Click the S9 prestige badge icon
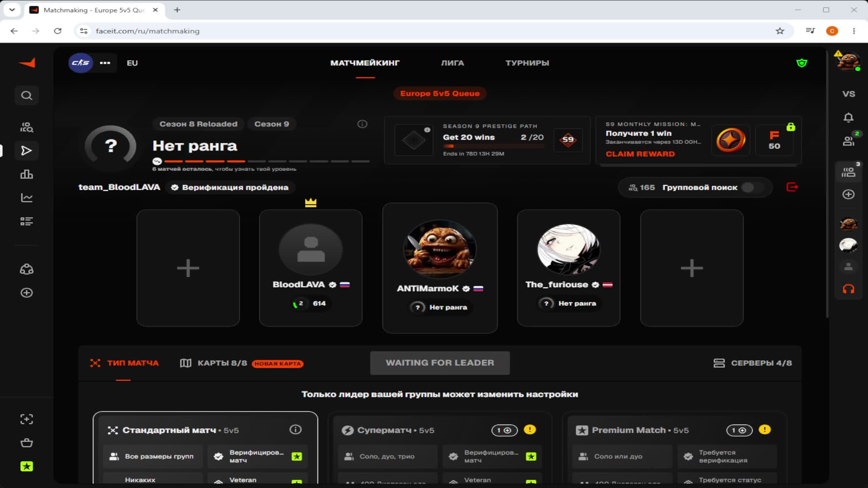This screenshot has height=488, width=868. pyautogui.click(x=568, y=140)
